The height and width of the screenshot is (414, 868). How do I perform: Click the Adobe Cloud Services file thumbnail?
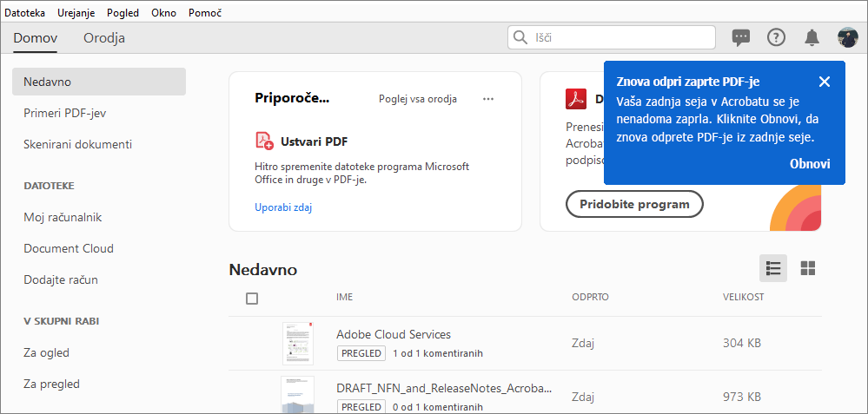pos(298,343)
